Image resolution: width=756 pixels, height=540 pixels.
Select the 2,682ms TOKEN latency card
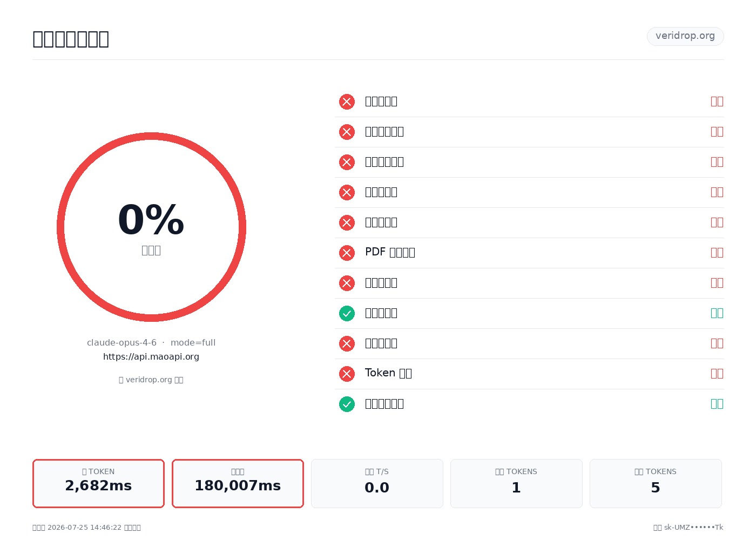coord(98,483)
